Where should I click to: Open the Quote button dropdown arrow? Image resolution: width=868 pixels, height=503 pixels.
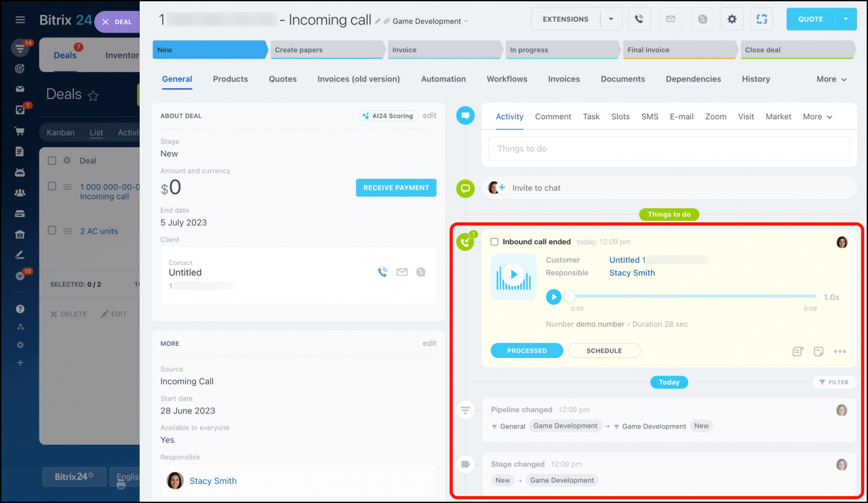click(846, 19)
